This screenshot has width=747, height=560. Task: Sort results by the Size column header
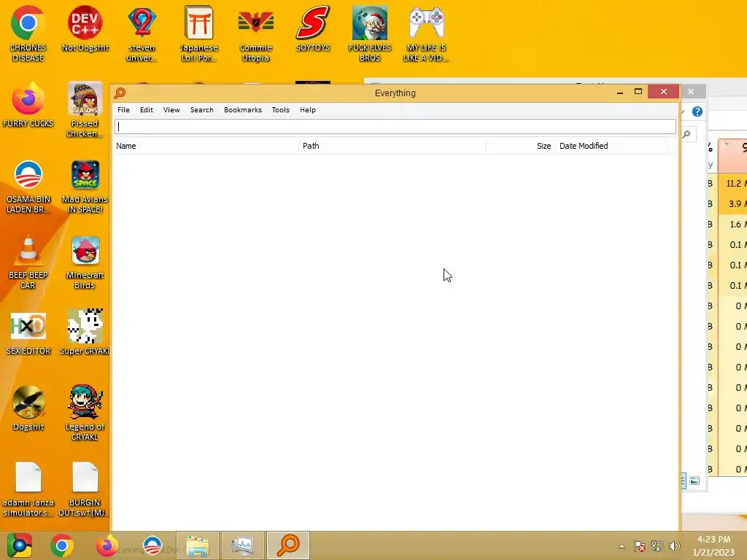[x=520, y=146]
